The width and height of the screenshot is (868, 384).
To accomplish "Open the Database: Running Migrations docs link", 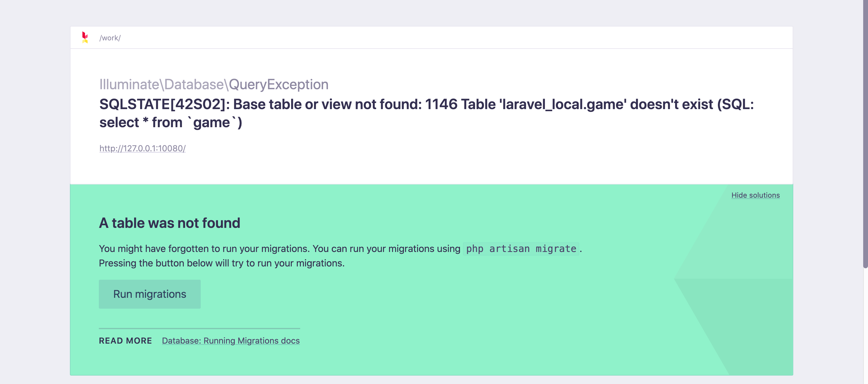I will [x=231, y=341].
